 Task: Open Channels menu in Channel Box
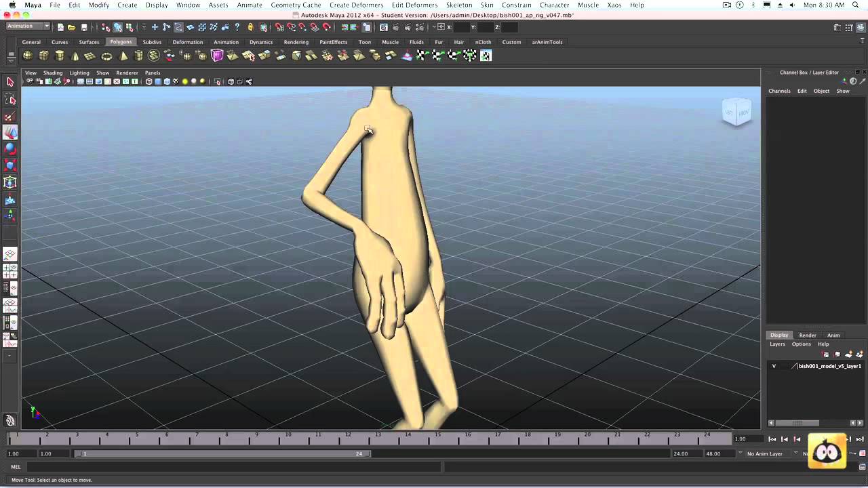tap(779, 91)
